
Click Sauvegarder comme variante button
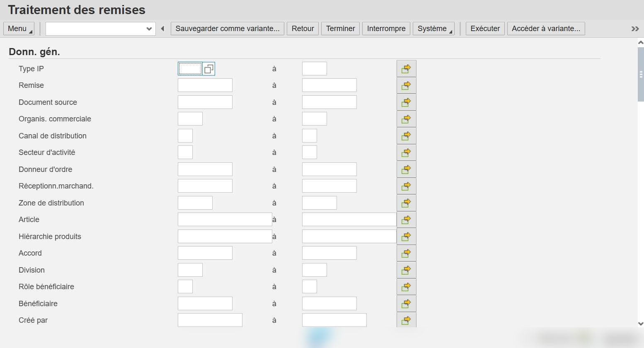228,29
